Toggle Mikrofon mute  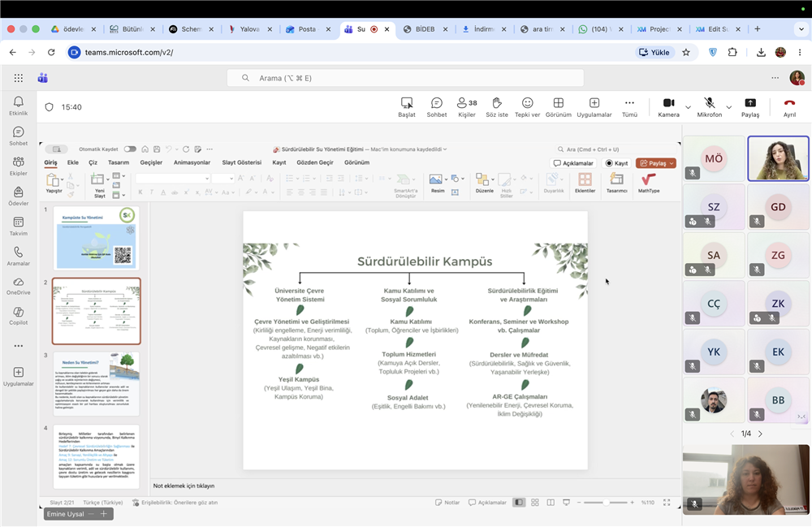pyautogui.click(x=709, y=107)
